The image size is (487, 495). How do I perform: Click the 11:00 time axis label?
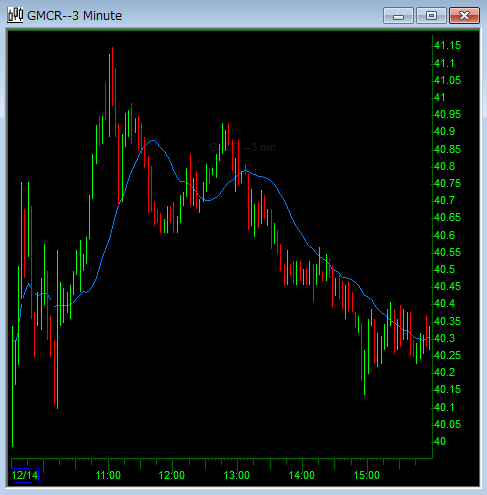click(x=108, y=475)
